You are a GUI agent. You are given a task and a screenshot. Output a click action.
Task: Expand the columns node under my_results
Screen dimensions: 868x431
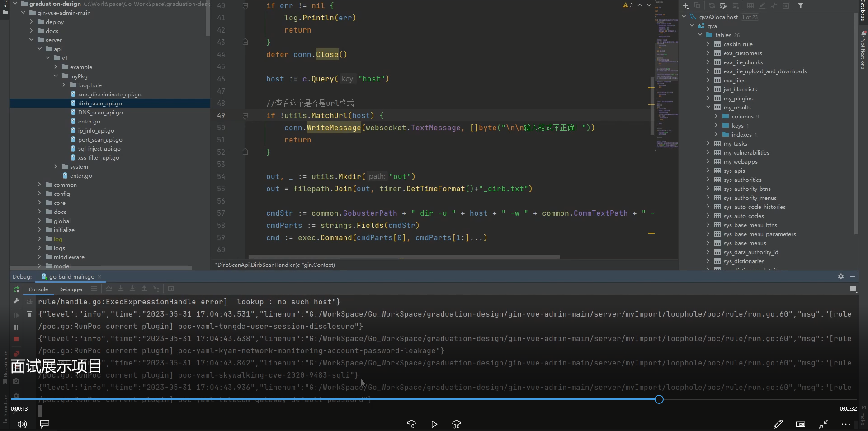click(716, 116)
